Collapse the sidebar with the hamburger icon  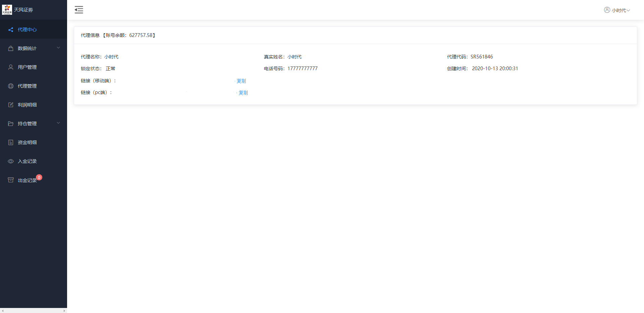tap(79, 10)
